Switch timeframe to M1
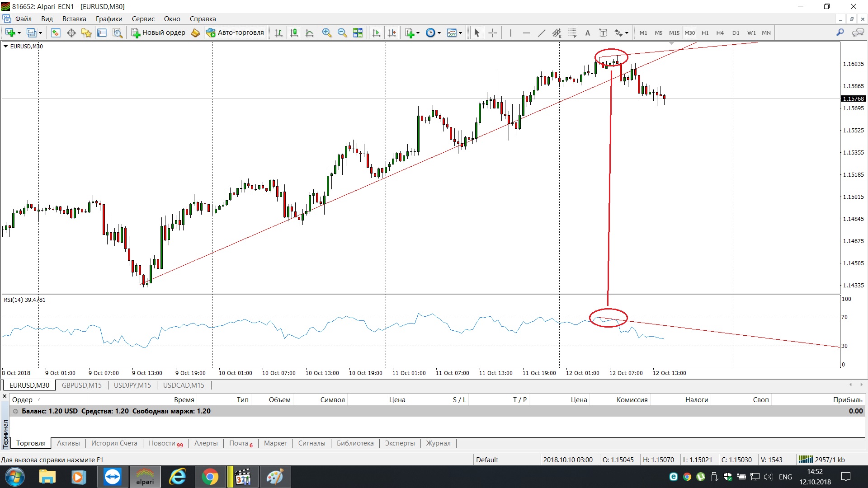This screenshot has height=488, width=868. (x=643, y=33)
